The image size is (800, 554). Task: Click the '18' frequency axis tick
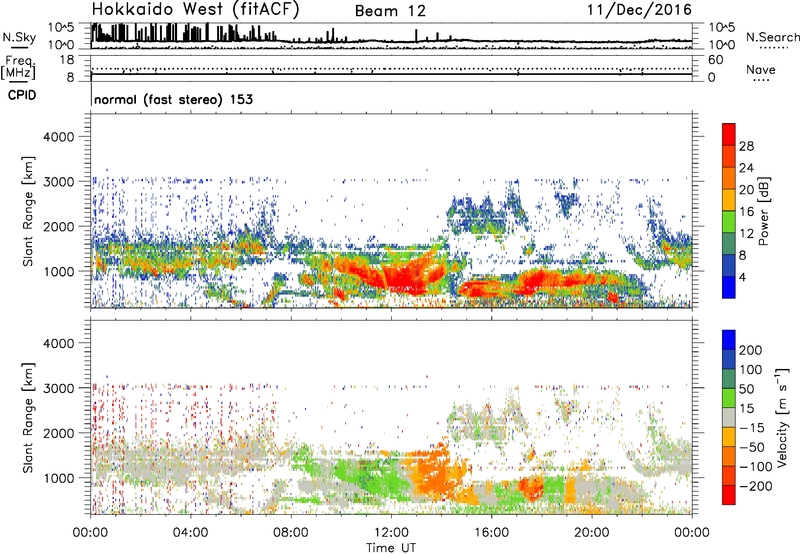tap(67, 60)
